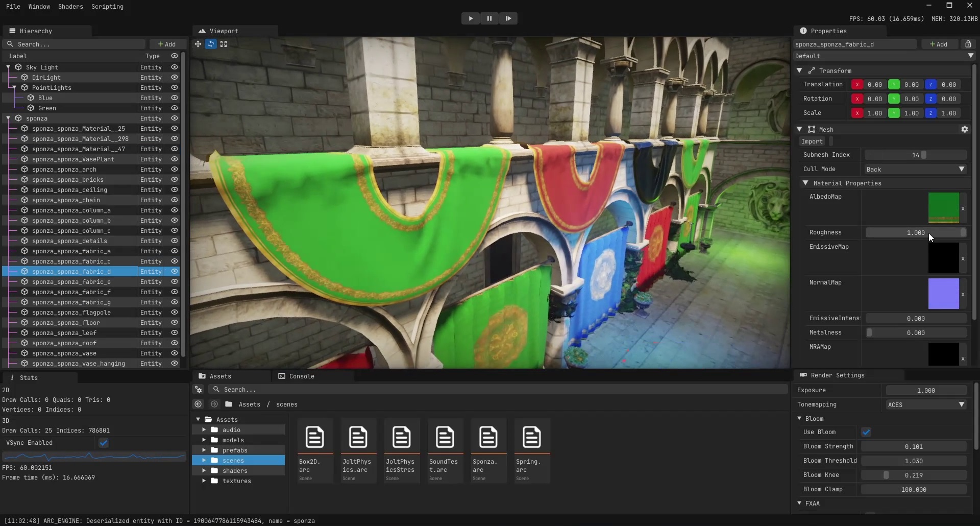Click the asset browser back arrow
This screenshot has height=526, width=980.
point(198,404)
